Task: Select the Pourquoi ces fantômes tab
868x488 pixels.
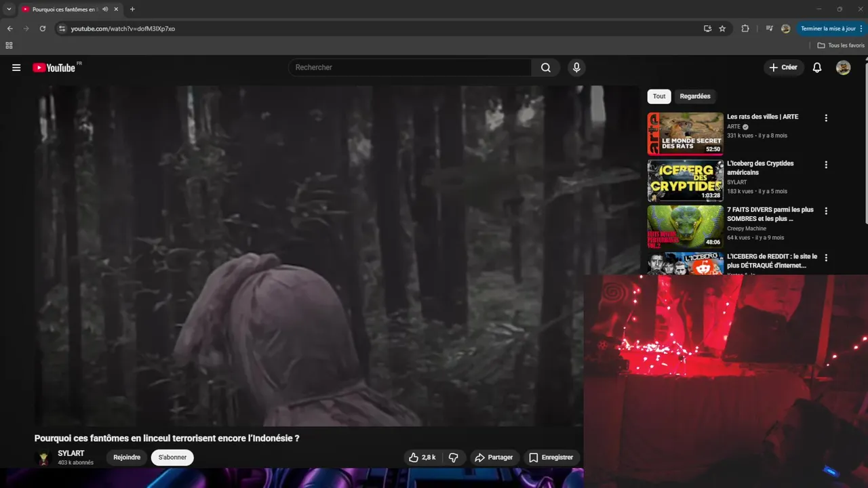Action: pos(65,9)
